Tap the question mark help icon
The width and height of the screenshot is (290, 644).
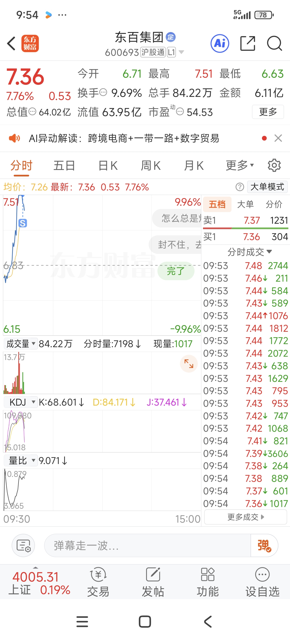pyautogui.click(x=239, y=187)
